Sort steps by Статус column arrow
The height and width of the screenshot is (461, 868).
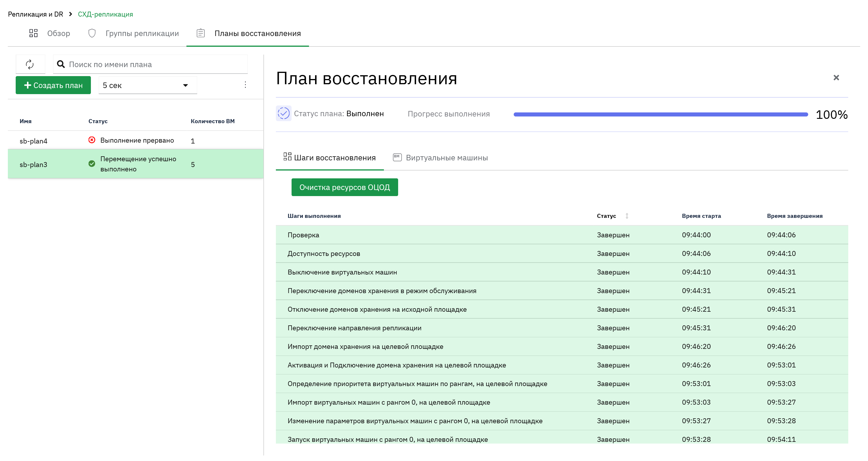627,216
